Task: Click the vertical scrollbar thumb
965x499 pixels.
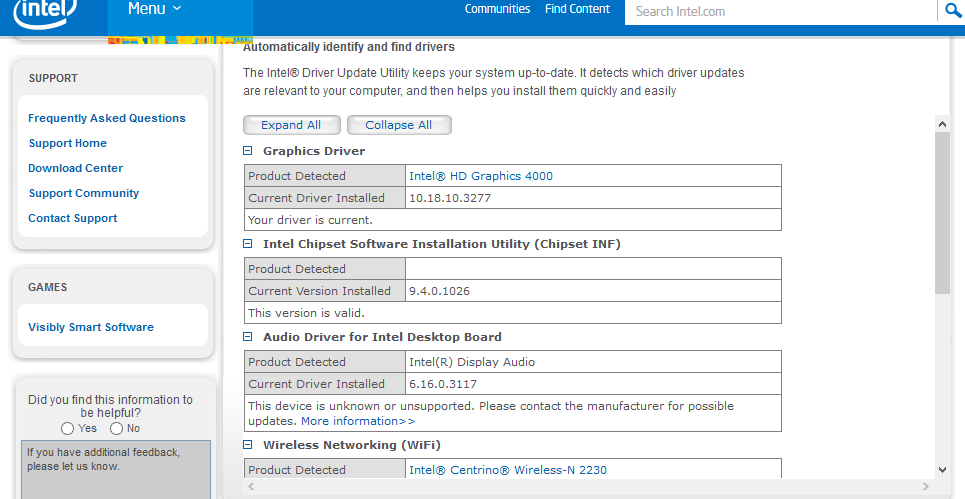Action: click(x=942, y=213)
